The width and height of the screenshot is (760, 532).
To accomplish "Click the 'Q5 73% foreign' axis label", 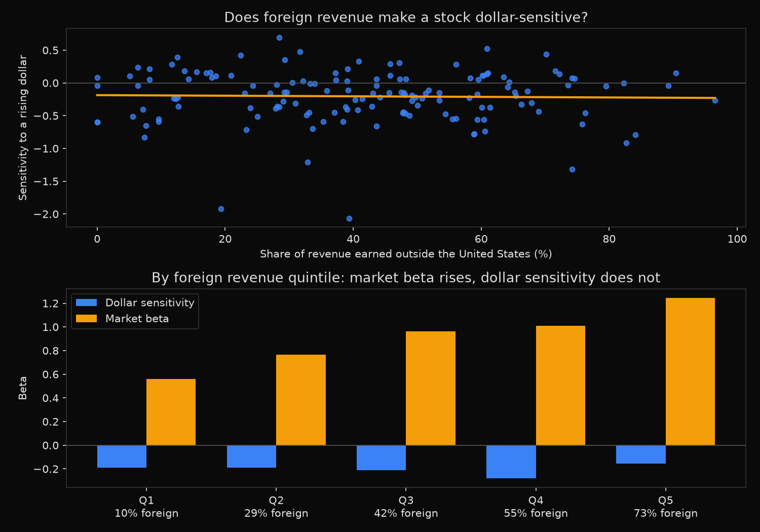I will coord(666,507).
